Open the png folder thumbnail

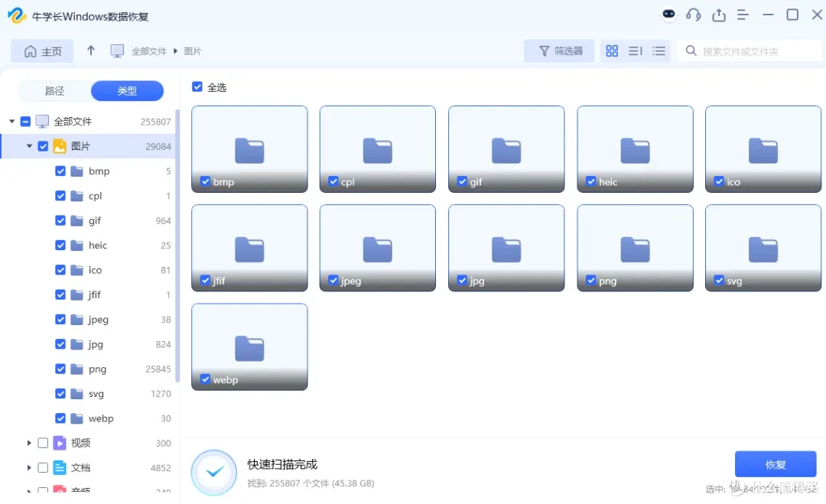(x=635, y=248)
